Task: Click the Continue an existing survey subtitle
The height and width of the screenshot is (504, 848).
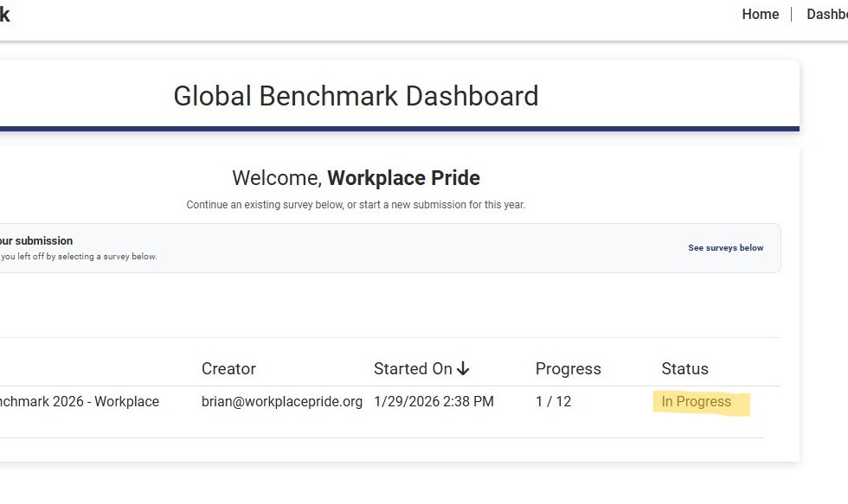Action: [x=356, y=206]
